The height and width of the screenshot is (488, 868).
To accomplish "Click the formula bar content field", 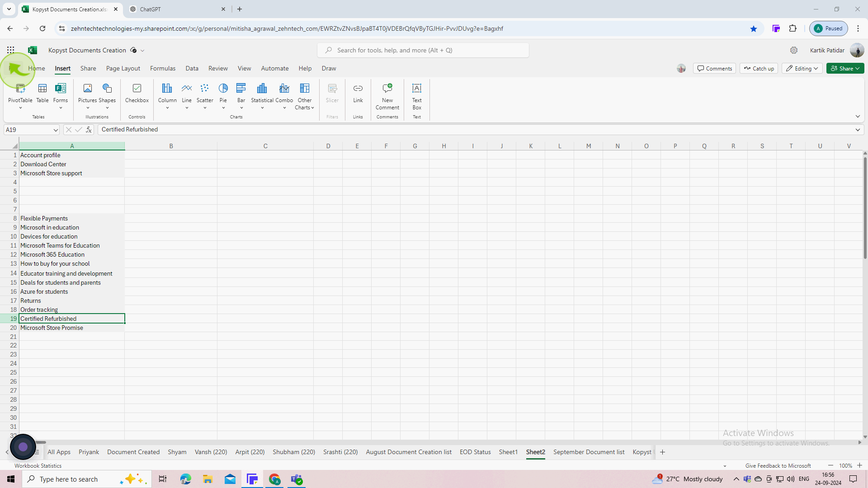I will [475, 130].
